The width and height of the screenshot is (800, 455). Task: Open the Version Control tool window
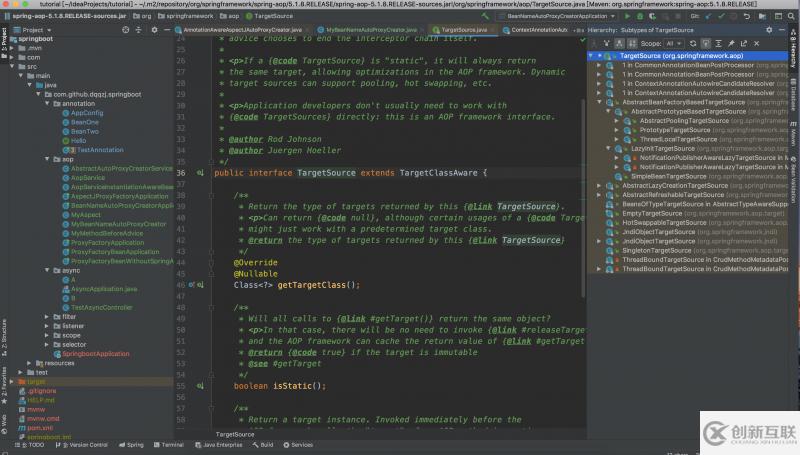(x=88, y=444)
